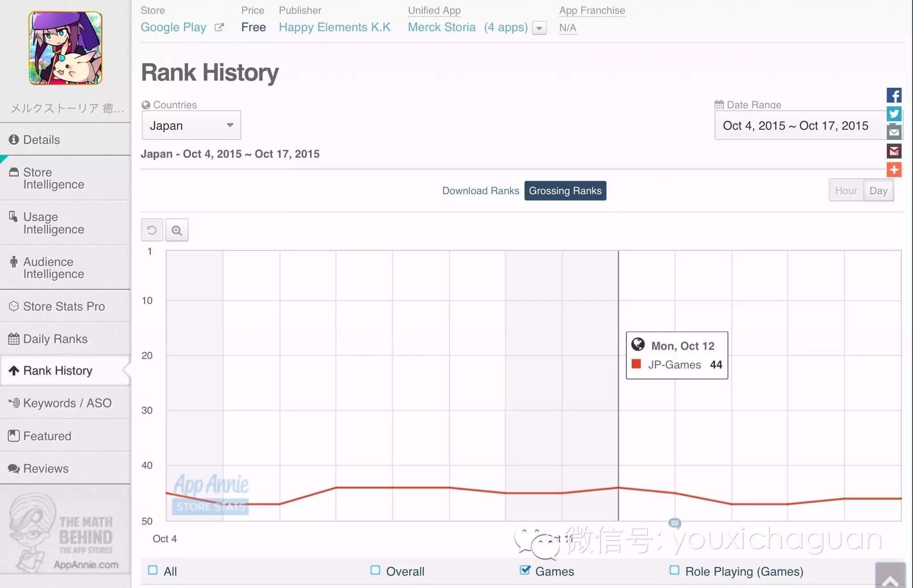Click the chart reset/undo zoom icon
This screenshot has height=588, width=913.
[x=152, y=230]
